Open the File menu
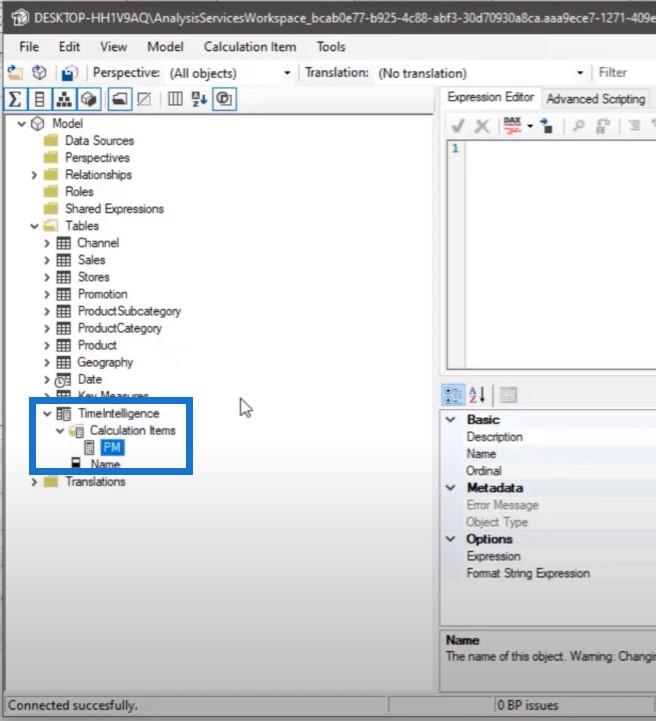 (x=29, y=47)
